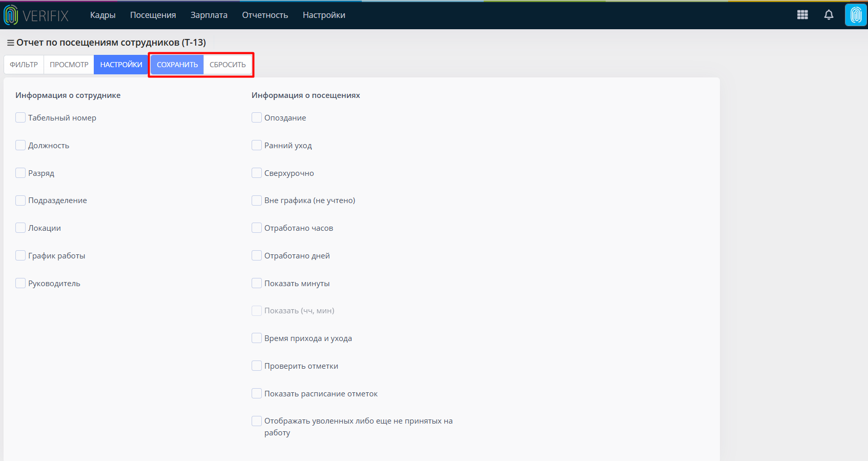
Task: Click the Информация о посещениях heading
Action: [x=306, y=95]
